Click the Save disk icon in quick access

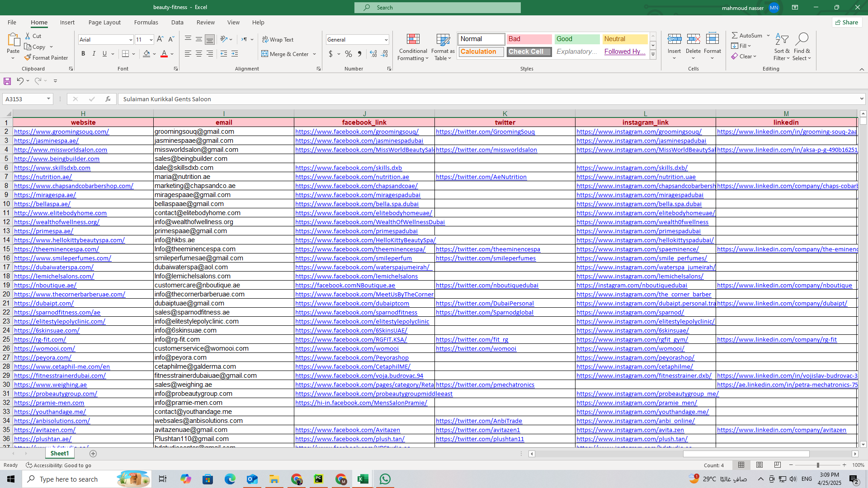point(7,81)
